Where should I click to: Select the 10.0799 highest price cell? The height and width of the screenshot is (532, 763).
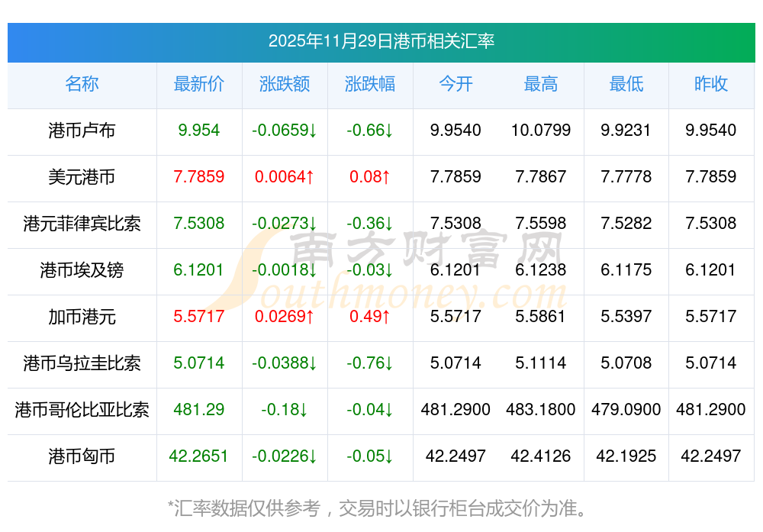point(540,131)
